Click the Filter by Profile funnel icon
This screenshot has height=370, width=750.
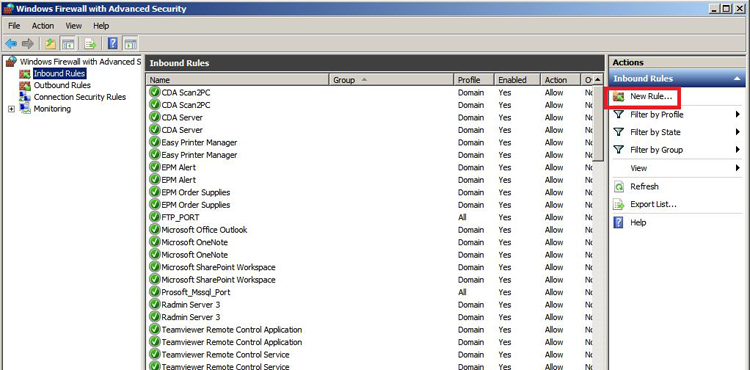(619, 115)
